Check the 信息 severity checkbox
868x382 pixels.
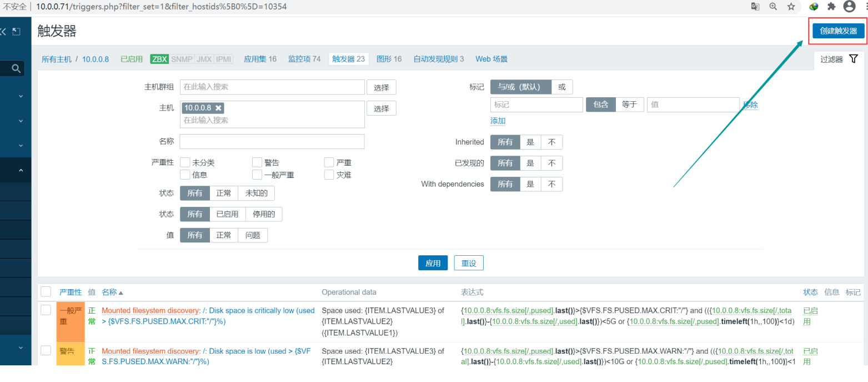tap(185, 175)
